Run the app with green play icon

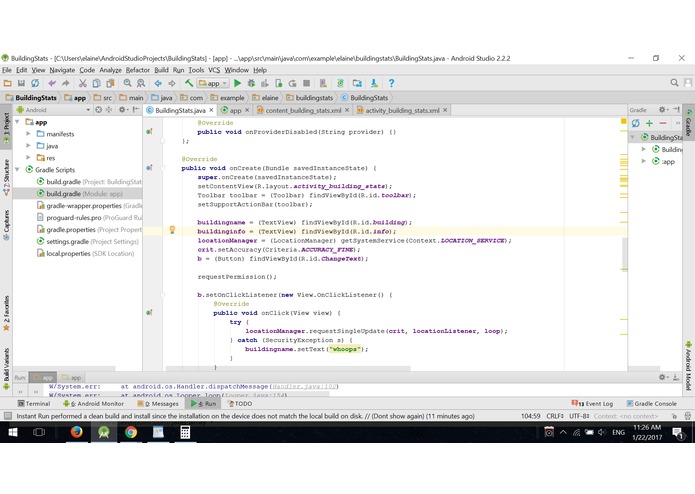point(238,83)
